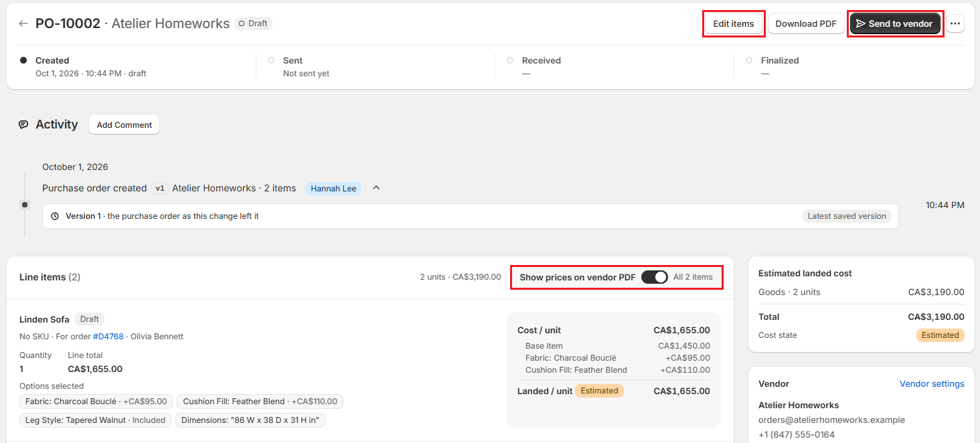The image size is (980, 443).
Task: Toggle Show prices on vendor PDF switch
Action: point(655,277)
